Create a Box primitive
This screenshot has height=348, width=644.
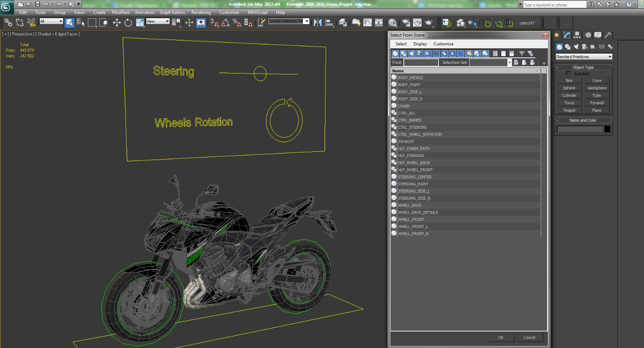click(569, 80)
